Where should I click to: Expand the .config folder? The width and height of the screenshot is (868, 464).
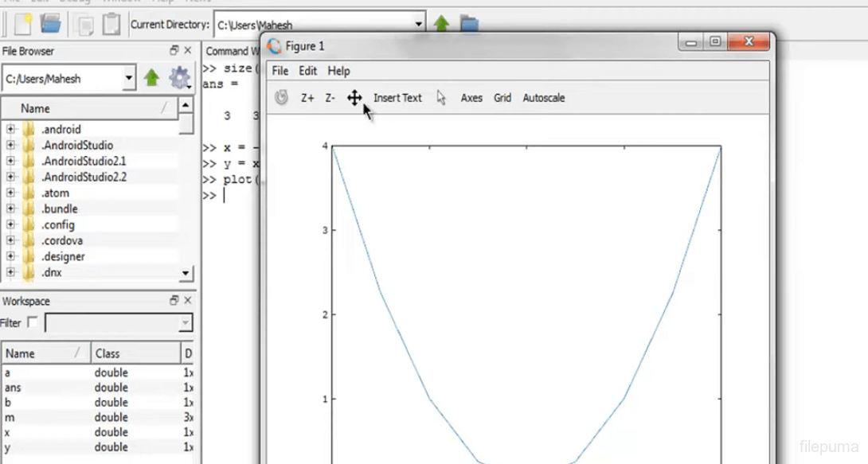click(x=10, y=224)
